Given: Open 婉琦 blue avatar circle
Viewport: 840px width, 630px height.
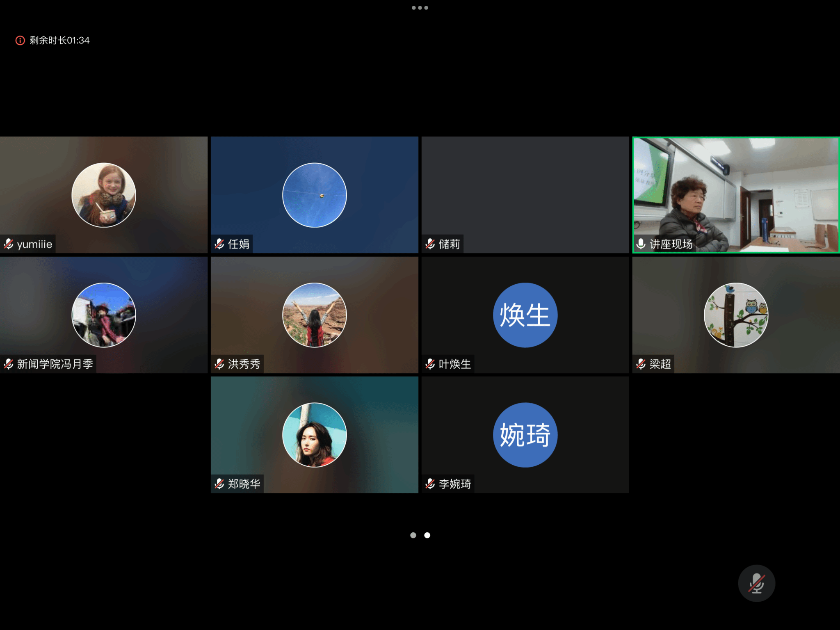Looking at the screenshot, I should (525, 435).
